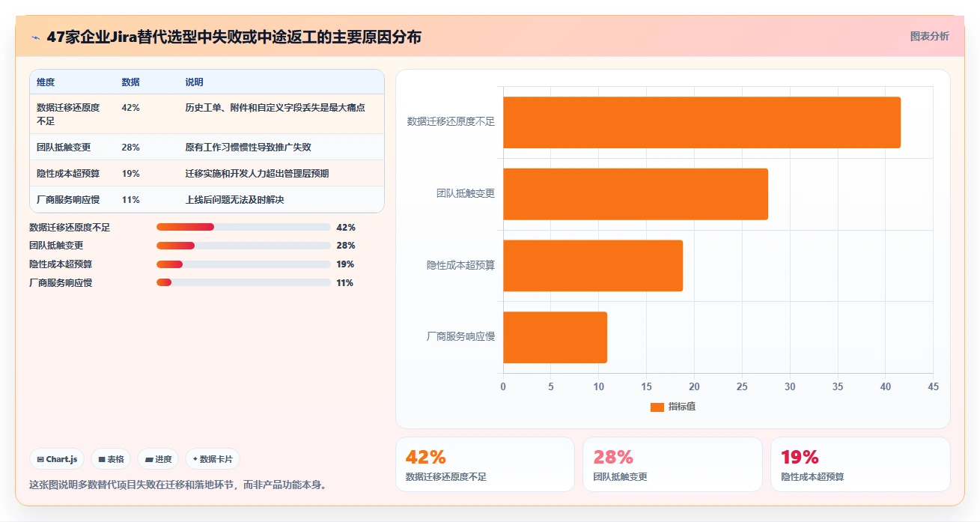Select the 表格 chip
Image resolution: width=980 pixels, height=522 pixels.
(x=111, y=459)
